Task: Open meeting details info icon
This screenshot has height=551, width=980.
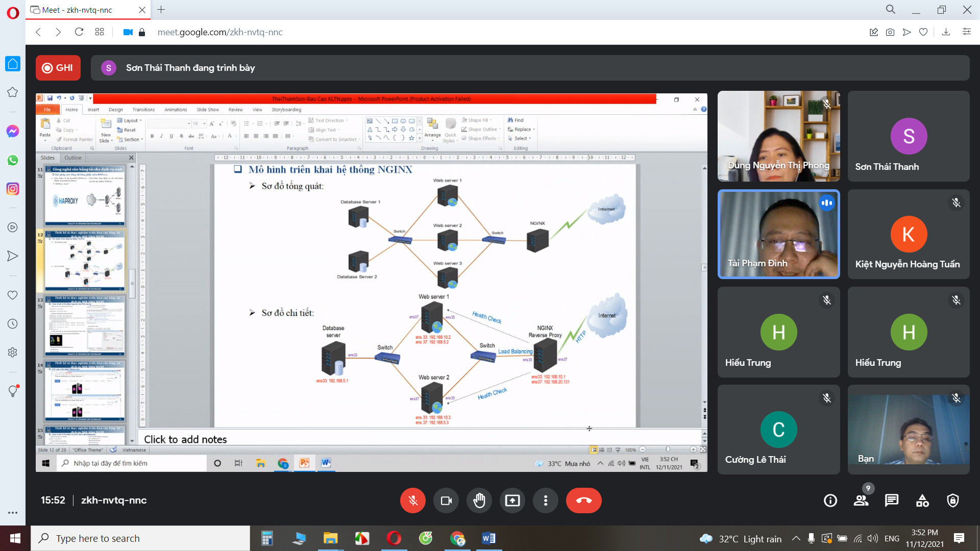Action: (x=830, y=500)
